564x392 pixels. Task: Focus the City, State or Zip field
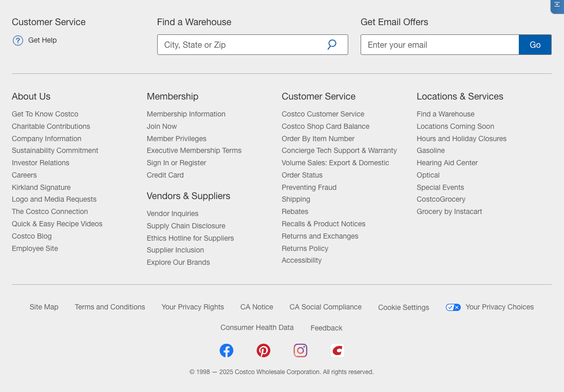pos(253,45)
